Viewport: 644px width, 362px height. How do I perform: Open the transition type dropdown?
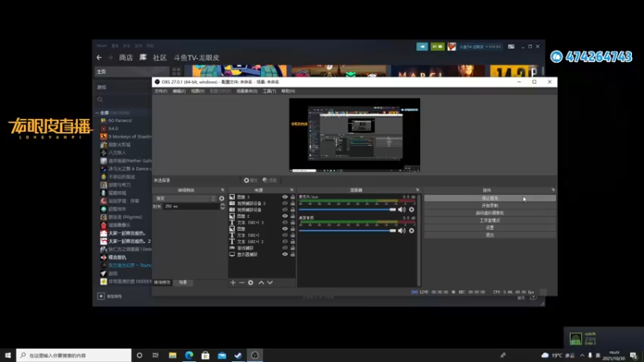click(x=185, y=198)
